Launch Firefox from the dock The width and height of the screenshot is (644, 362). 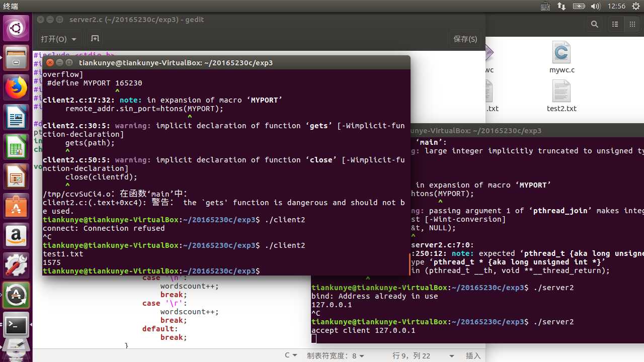click(16, 88)
